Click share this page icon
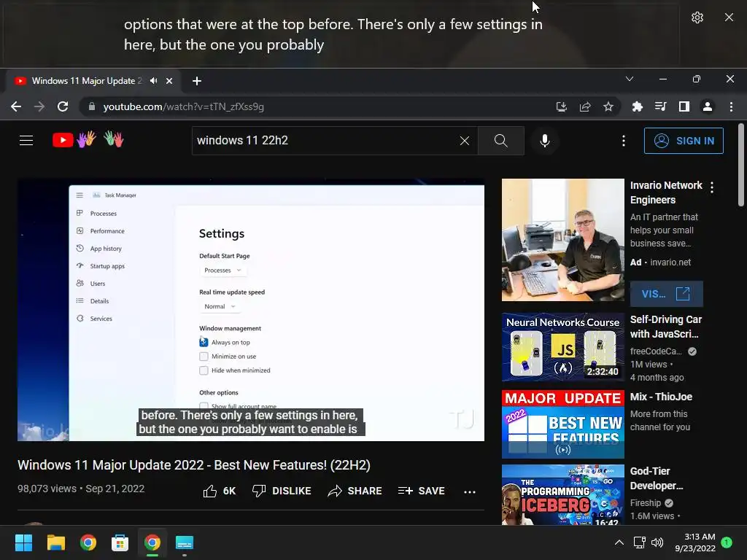The height and width of the screenshot is (560, 747). point(585,106)
